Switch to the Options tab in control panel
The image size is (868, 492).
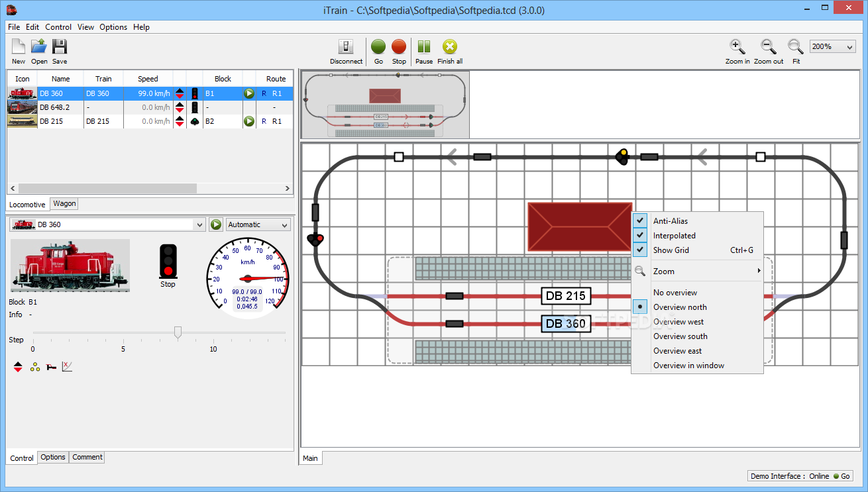[x=53, y=457]
